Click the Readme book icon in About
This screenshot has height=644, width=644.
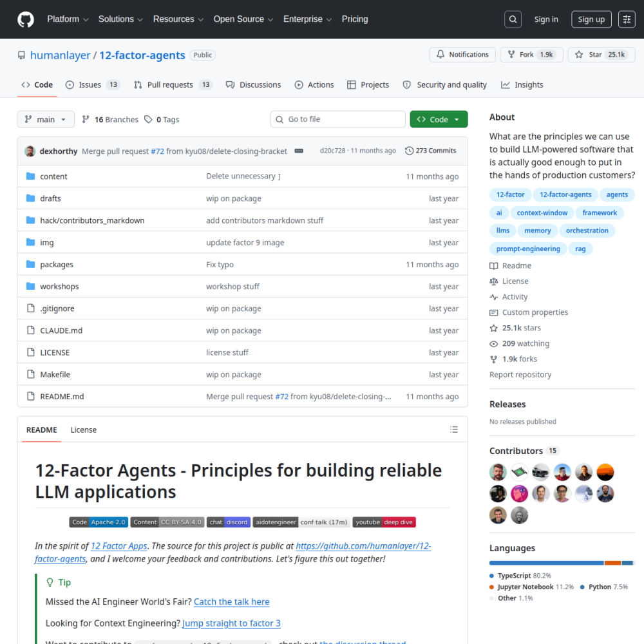click(x=494, y=266)
